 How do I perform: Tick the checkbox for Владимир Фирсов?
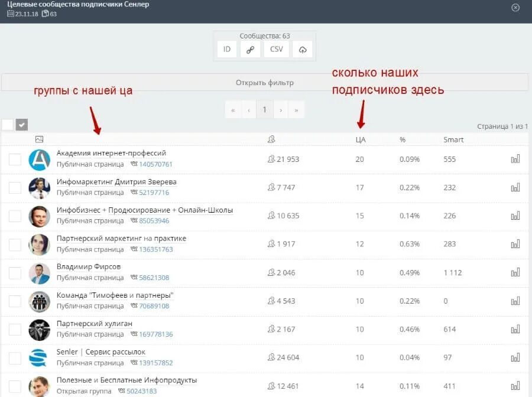click(15, 272)
